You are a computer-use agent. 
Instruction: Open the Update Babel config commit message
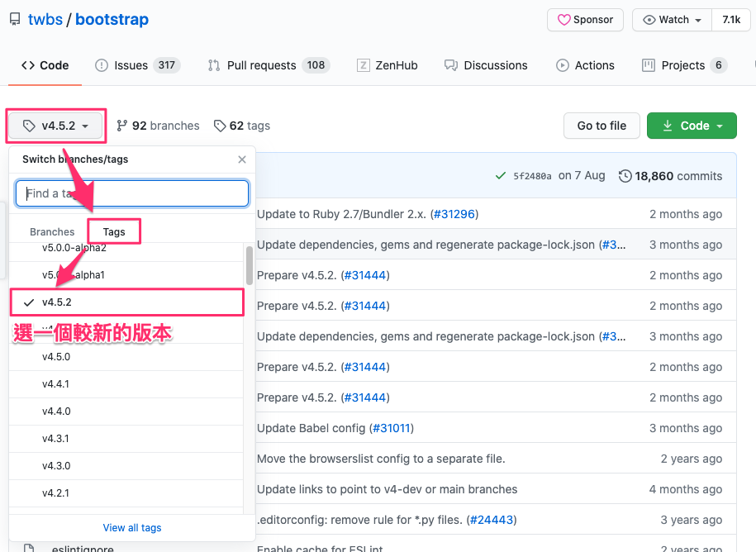311,428
